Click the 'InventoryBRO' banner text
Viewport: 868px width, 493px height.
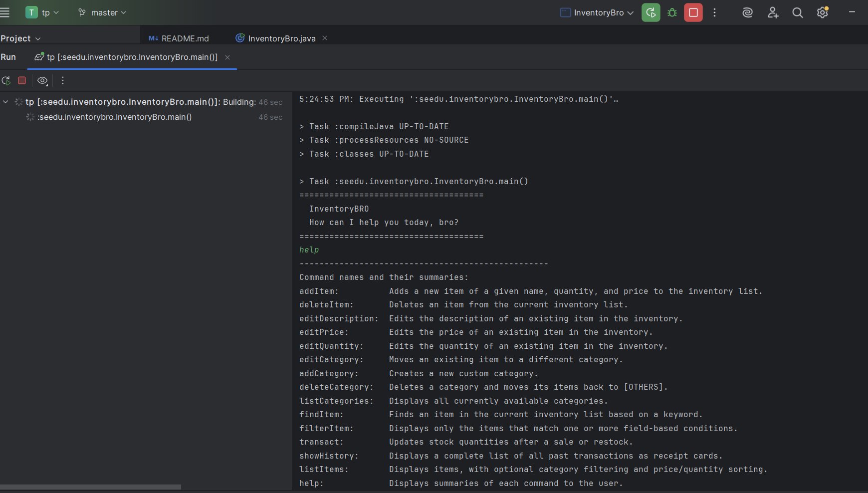tap(339, 209)
